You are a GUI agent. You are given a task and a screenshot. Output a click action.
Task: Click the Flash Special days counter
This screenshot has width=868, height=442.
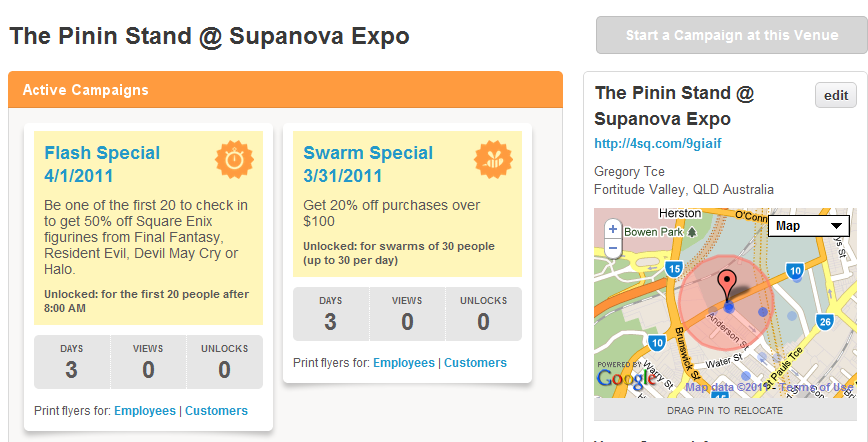[x=71, y=362]
